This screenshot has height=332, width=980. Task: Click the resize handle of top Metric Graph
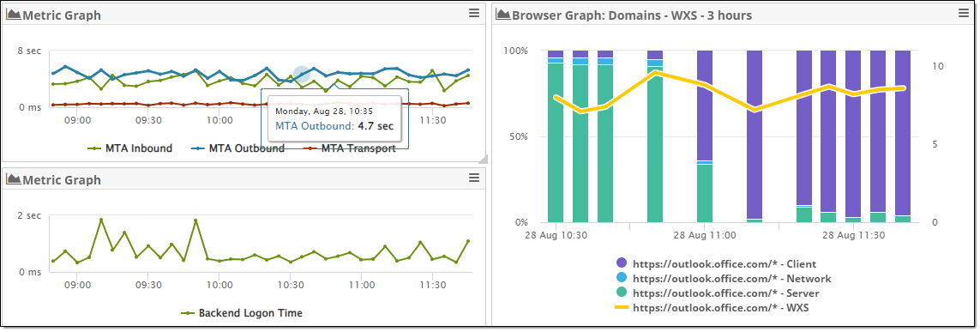482,159
